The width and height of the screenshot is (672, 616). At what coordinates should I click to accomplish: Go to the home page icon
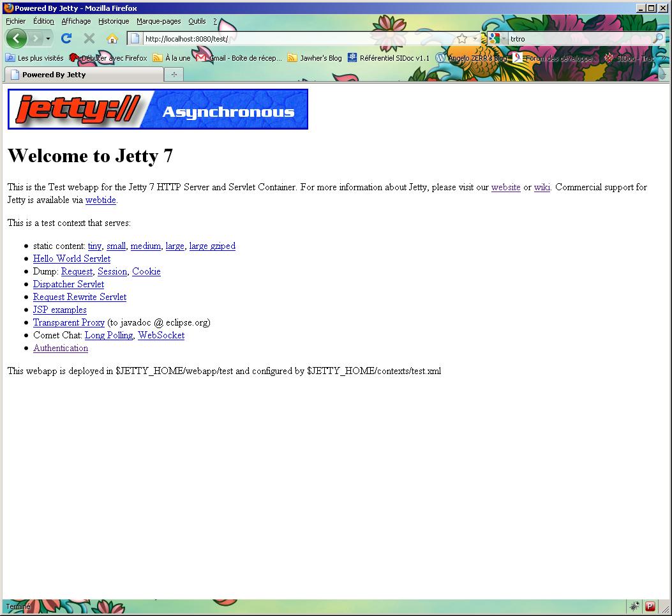pyautogui.click(x=112, y=38)
